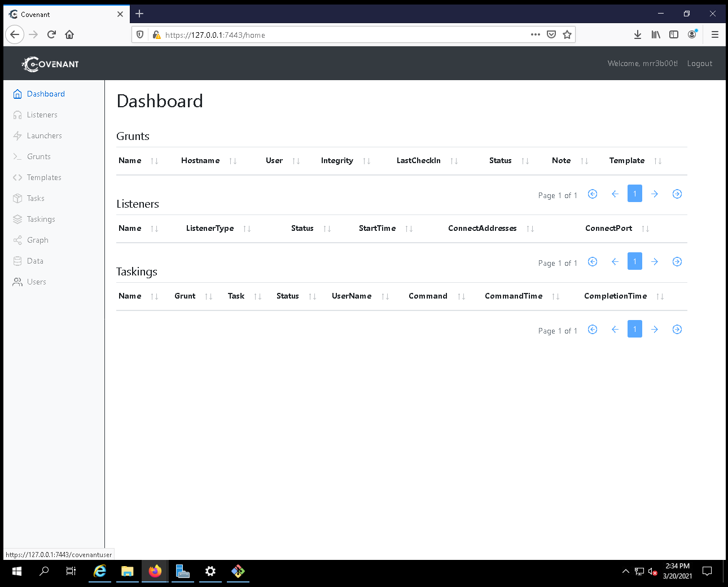Select page 1 in Listeners pagination
The height and width of the screenshot is (587, 728).
635,261
